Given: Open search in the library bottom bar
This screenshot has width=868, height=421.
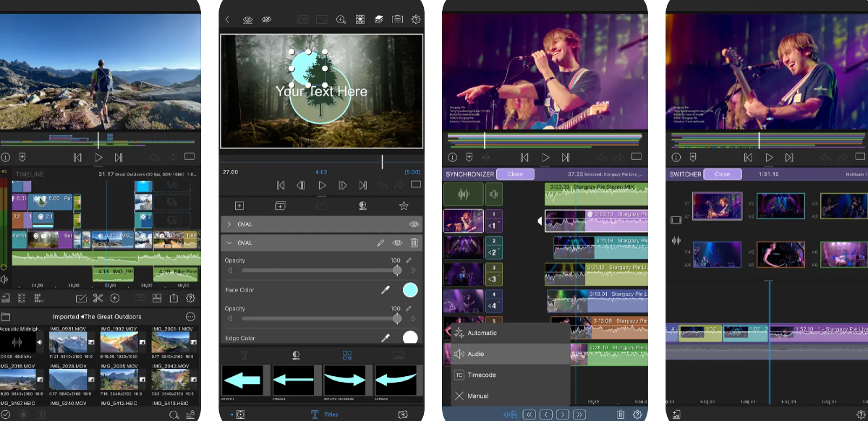Looking at the screenshot, I should pos(174,414).
